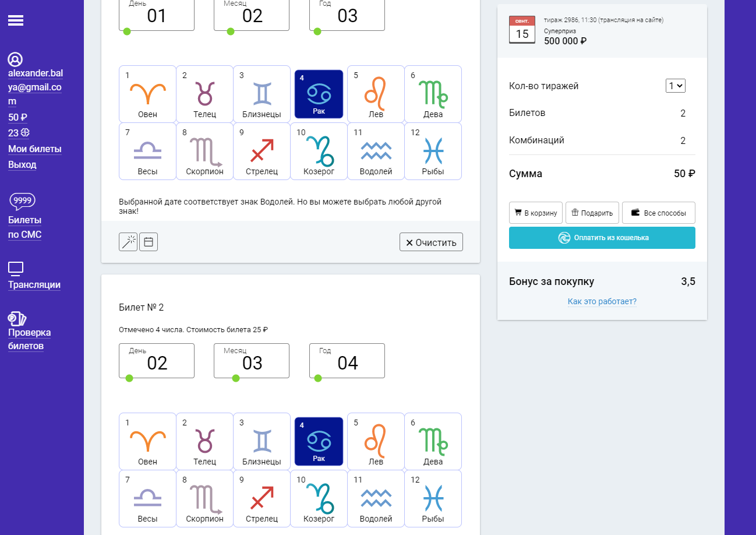Open the hamburger menu

[16, 20]
